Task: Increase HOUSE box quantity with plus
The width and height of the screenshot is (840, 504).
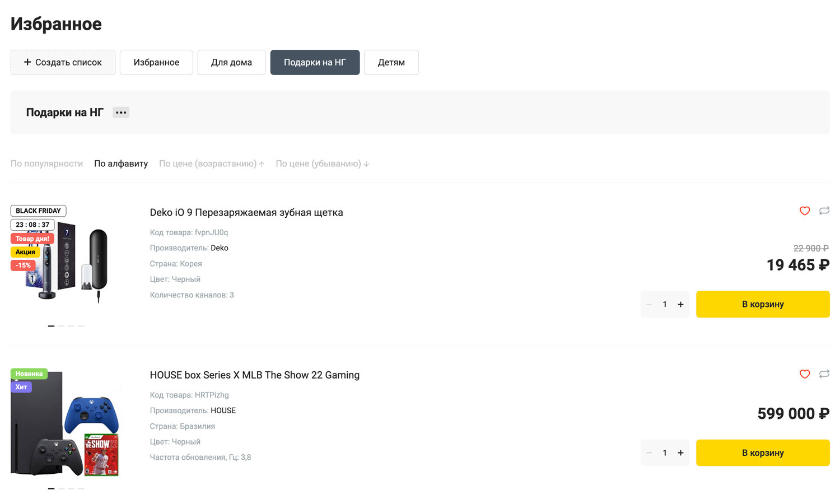Action: pyautogui.click(x=680, y=453)
